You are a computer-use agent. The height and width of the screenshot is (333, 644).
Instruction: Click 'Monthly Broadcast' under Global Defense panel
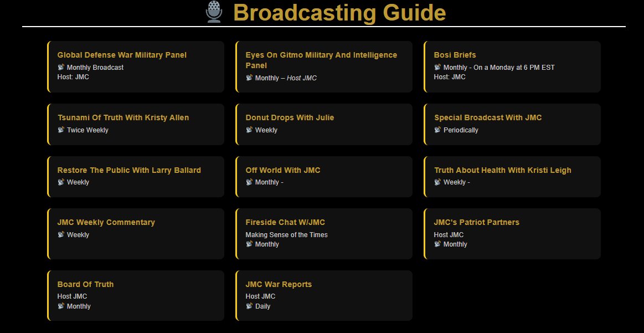click(x=95, y=68)
